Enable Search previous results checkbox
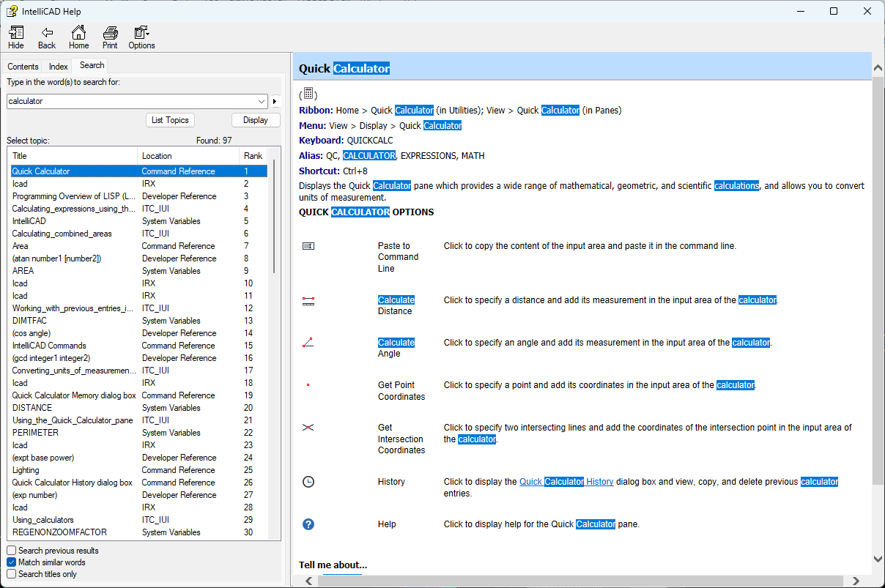885x588 pixels. [11, 551]
